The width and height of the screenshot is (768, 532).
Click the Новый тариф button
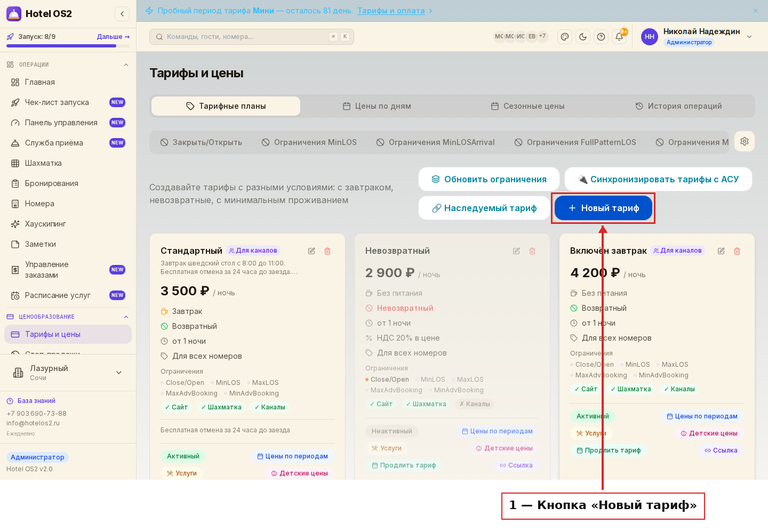(x=604, y=208)
